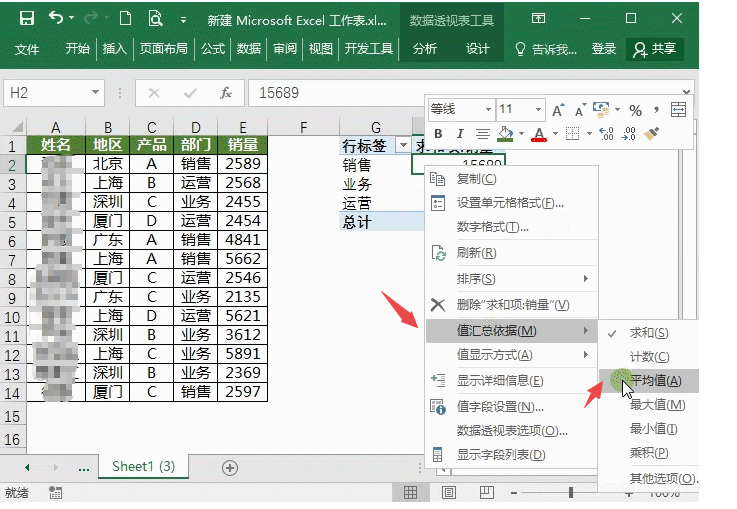This screenshot has width=737, height=509.
Task: Click the red font color swatch
Action: (x=539, y=134)
